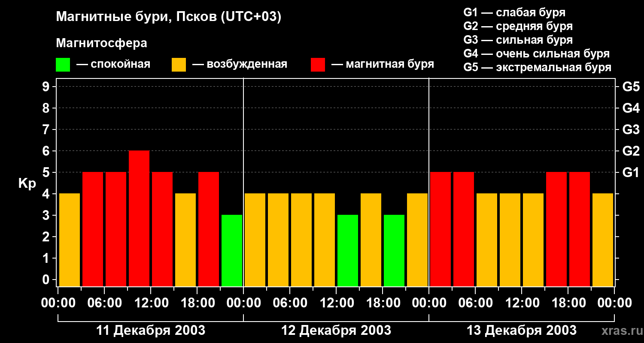Viewport: 644px width, 343px height.
Task: Click the yellow 'возбужденная' legend swatch
Action: (x=179, y=65)
